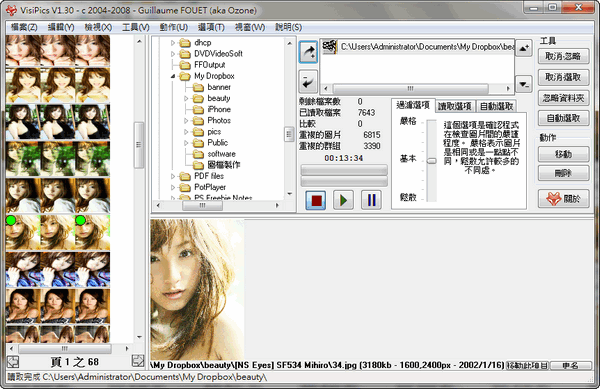Viewport: 600px width, 389px height.
Task: Move the folder down in list
Action: 524,84
